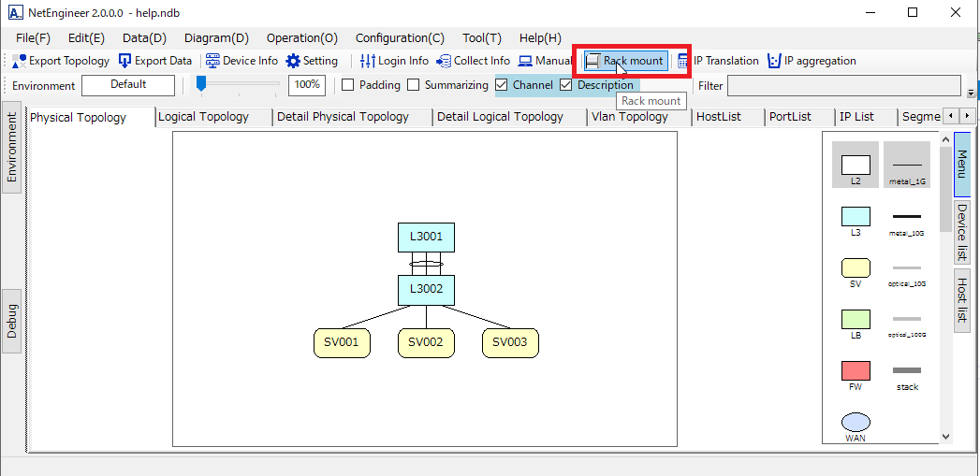The image size is (980, 476).
Task: Choose the SV server shape in palette
Action: 856,269
